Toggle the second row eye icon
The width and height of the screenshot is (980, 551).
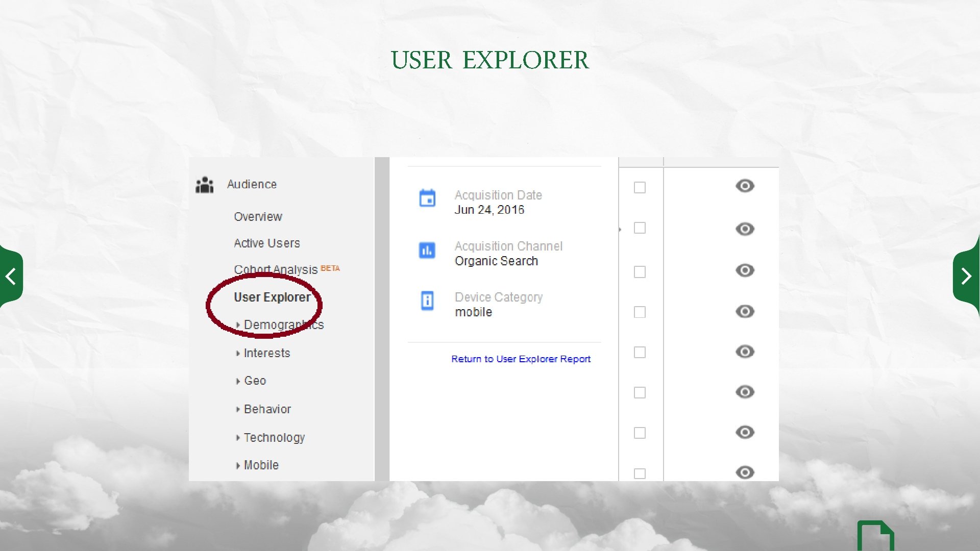tap(745, 229)
